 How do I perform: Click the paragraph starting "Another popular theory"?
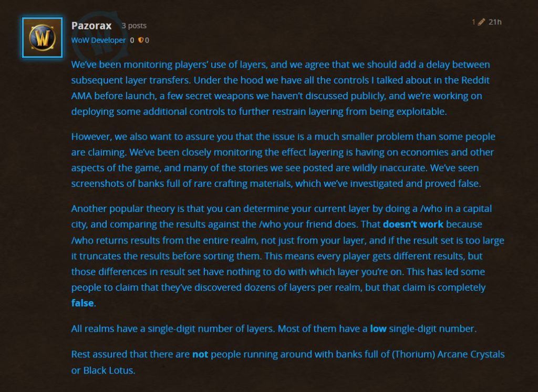click(287, 256)
